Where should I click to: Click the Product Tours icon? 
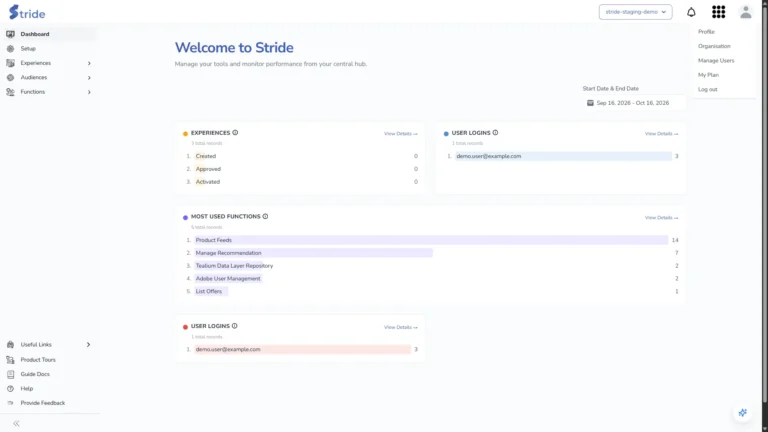pyautogui.click(x=10, y=360)
